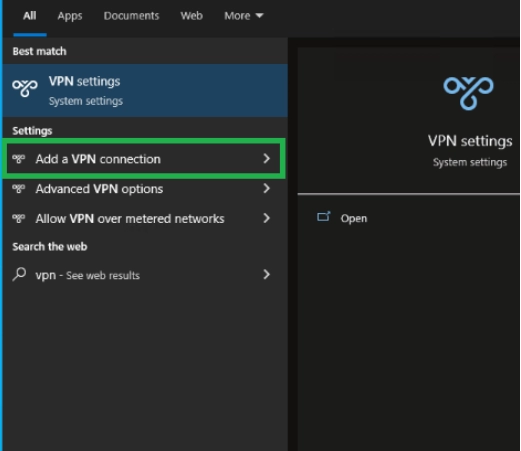Select Add a VPN connection text entry
This screenshot has height=451, width=521.
click(98, 159)
